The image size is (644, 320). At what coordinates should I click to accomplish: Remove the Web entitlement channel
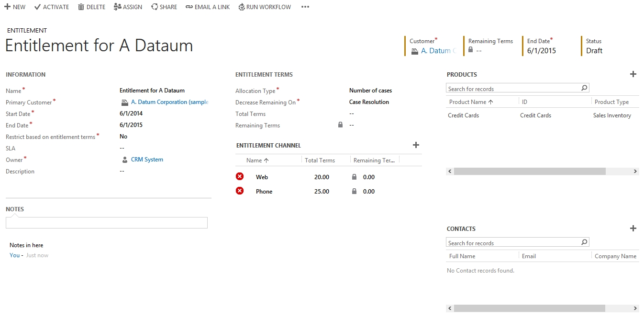tap(240, 177)
